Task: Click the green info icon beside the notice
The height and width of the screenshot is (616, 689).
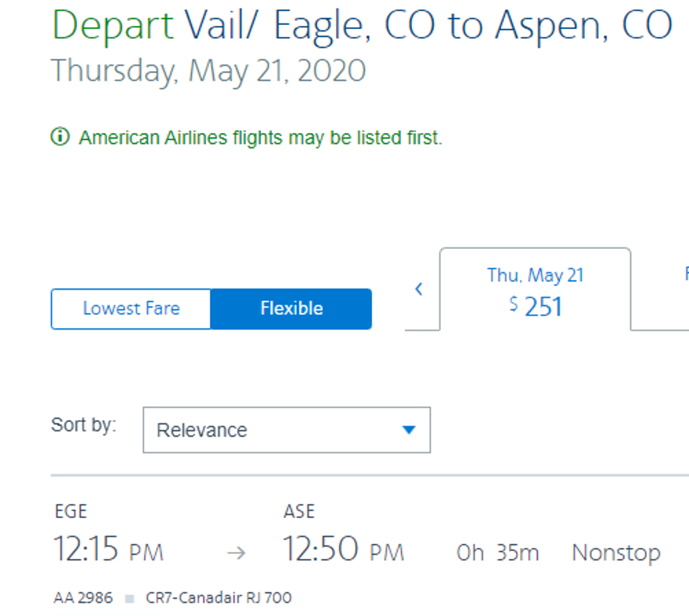Action: (x=60, y=139)
